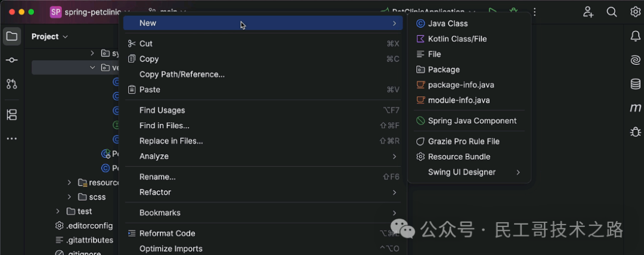Screen dimensions: 644x255
Task: Choose Copy Path/Reference…
Action: pos(263,74)
